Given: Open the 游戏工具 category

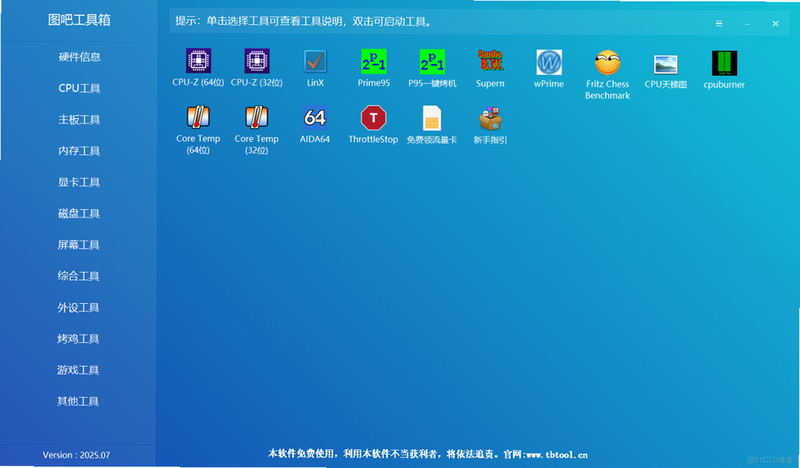Looking at the screenshot, I should (79, 370).
